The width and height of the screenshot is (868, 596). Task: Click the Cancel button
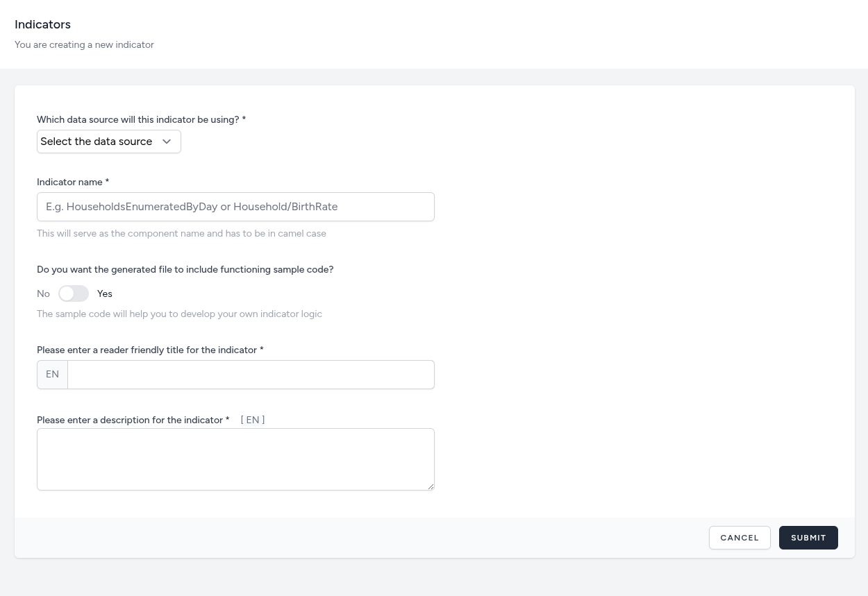tap(740, 538)
